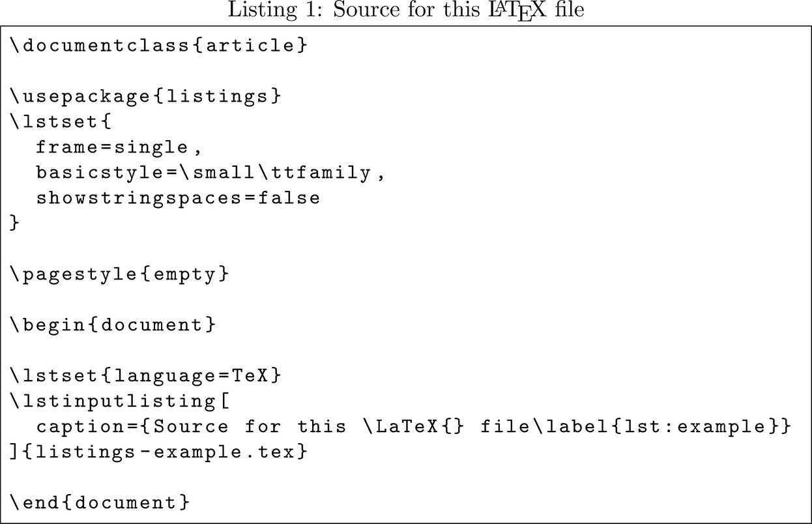Click the \pagestyle{empty} line
This screenshot has width=812, height=524.
click(x=119, y=274)
